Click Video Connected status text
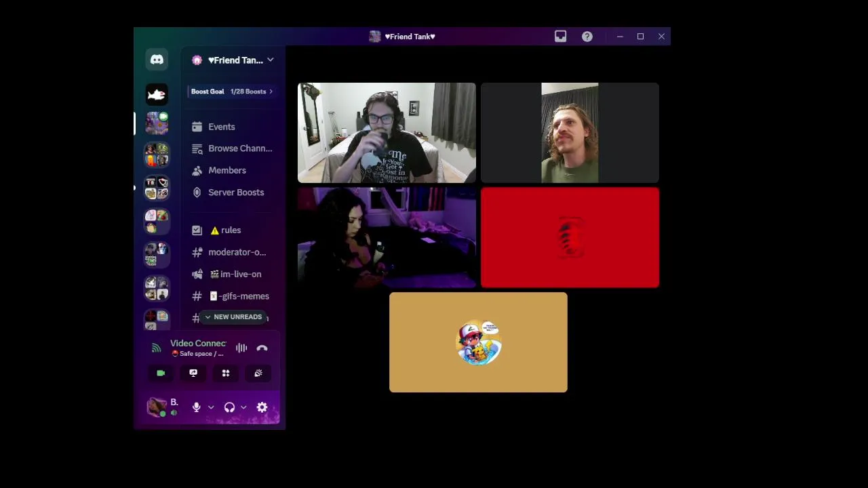This screenshot has height=488, width=868. pyautogui.click(x=198, y=344)
